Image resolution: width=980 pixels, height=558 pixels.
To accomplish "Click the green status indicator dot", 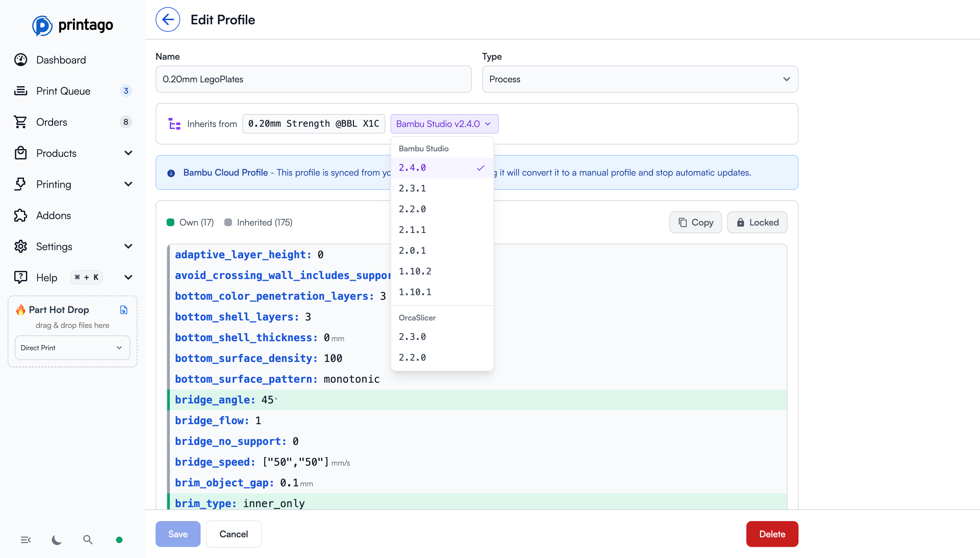I will tap(119, 540).
